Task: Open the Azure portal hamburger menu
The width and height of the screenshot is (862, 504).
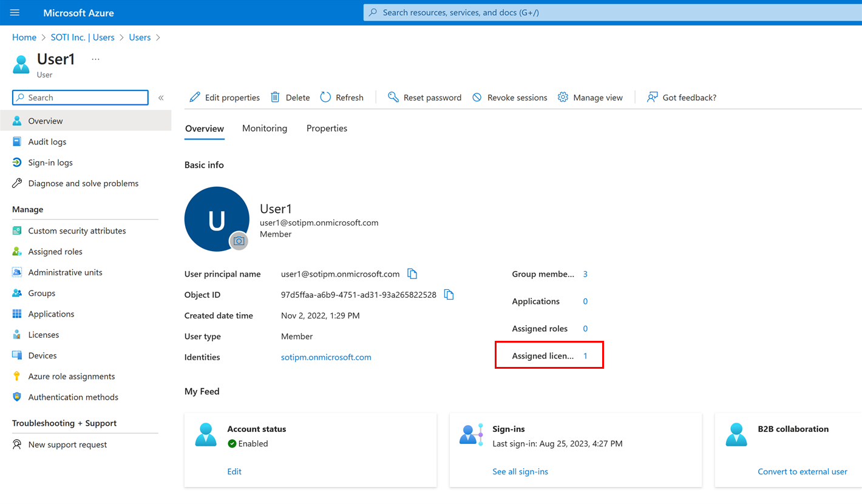Action: tap(15, 13)
